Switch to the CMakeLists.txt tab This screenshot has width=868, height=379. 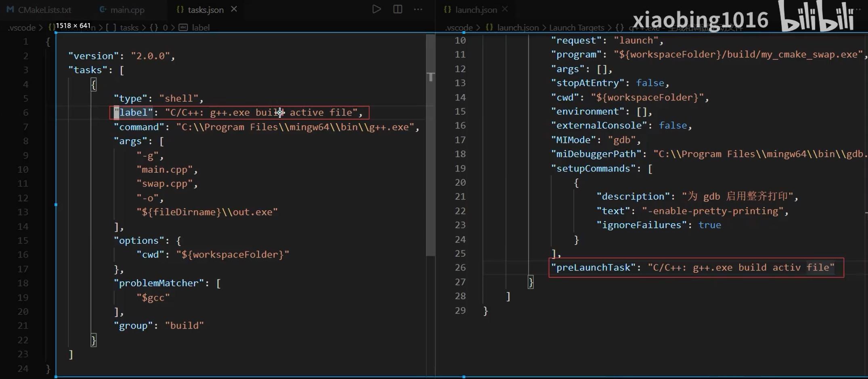(39, 10)
